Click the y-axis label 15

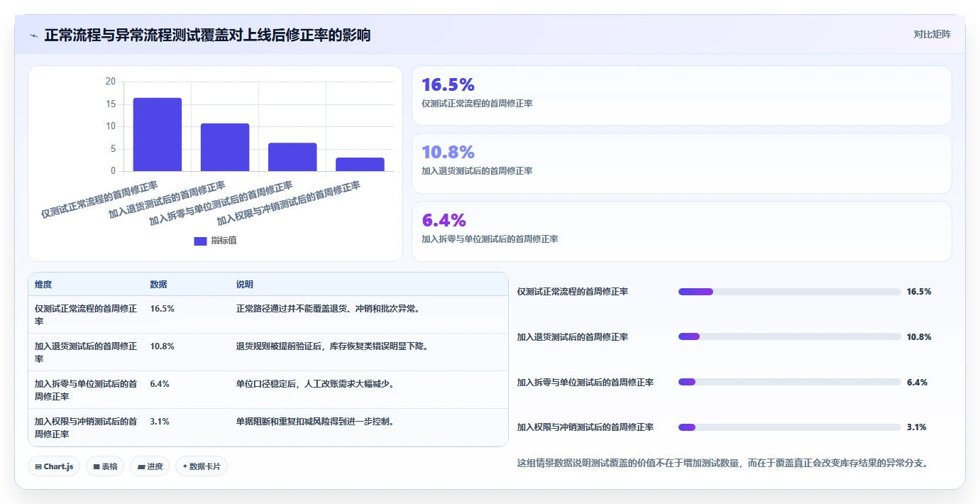click(x=110, y=104)
